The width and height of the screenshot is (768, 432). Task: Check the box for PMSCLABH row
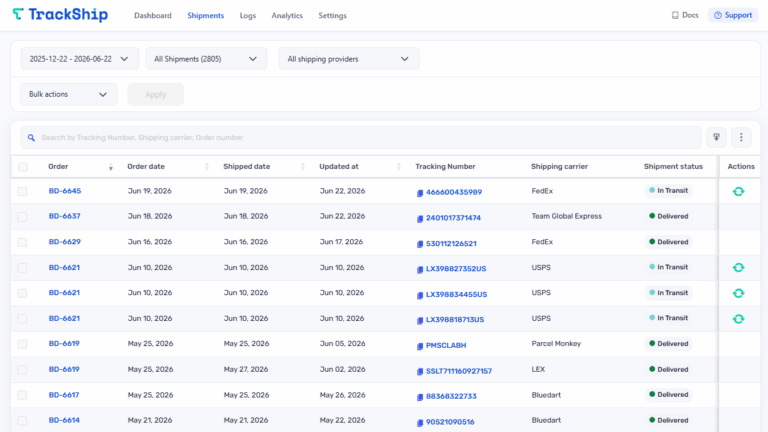click(x=22, y=344)
